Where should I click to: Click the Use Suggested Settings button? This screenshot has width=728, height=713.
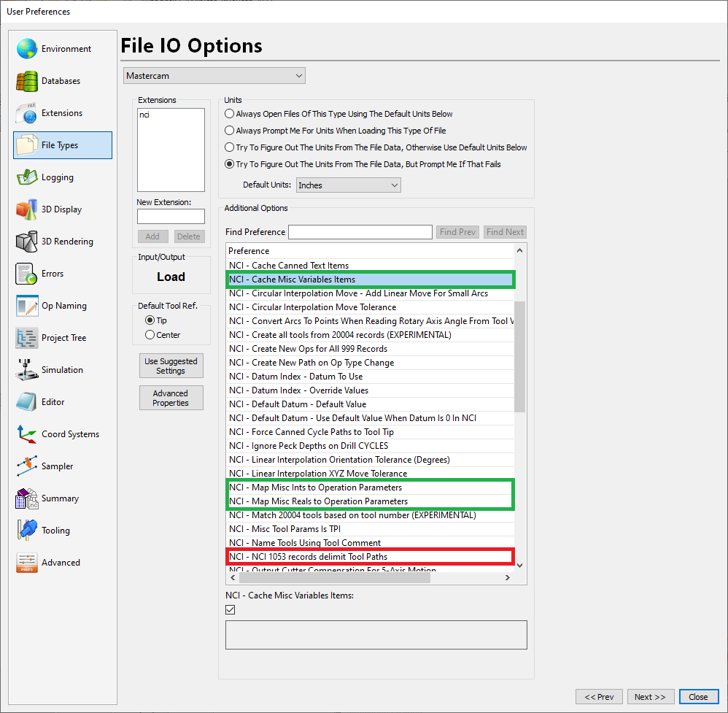point(171,366)
